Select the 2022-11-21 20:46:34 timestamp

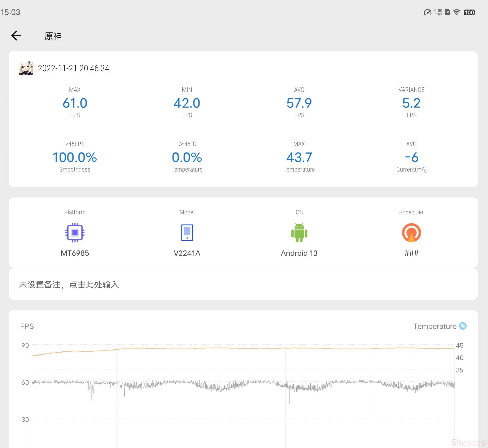pos(74,68)
